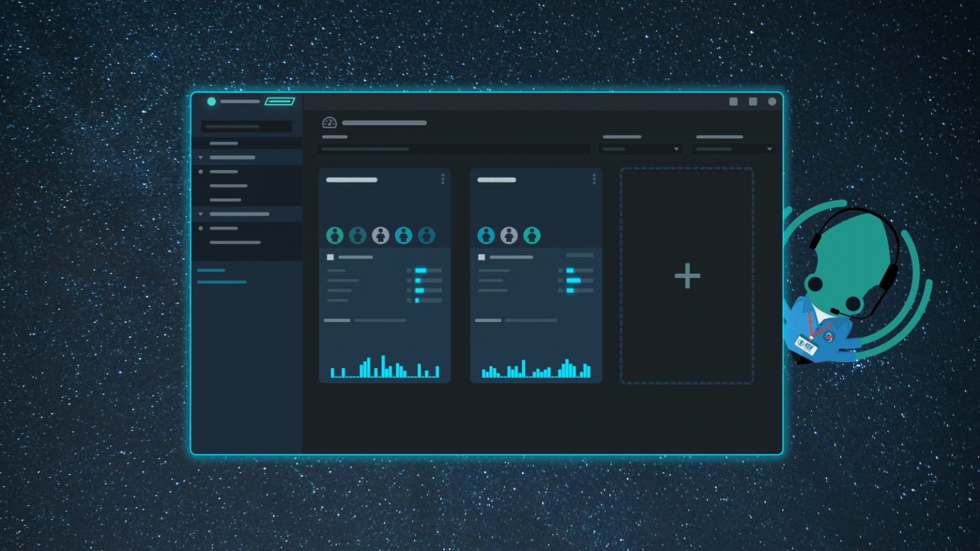Viewport: 980px width, 551px height.
Task: Toggle the middle bright avatar on the second card
Action: [x=509, y=235]
